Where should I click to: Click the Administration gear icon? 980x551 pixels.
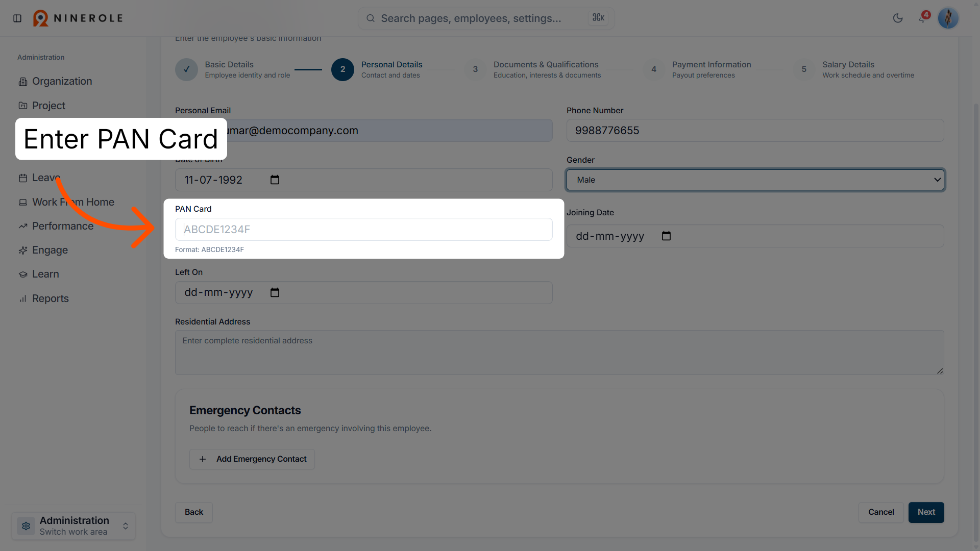[x=26, y=526]
